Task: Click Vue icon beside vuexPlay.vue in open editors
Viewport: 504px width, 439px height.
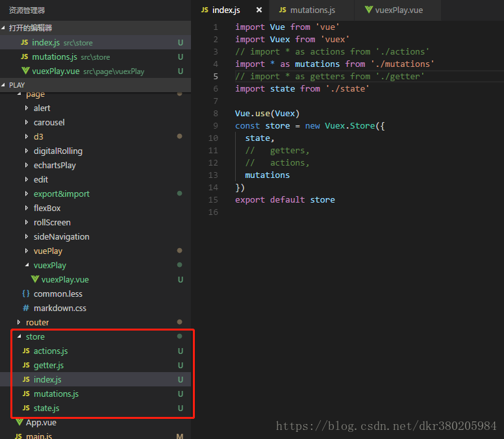Action: [25, 71]
